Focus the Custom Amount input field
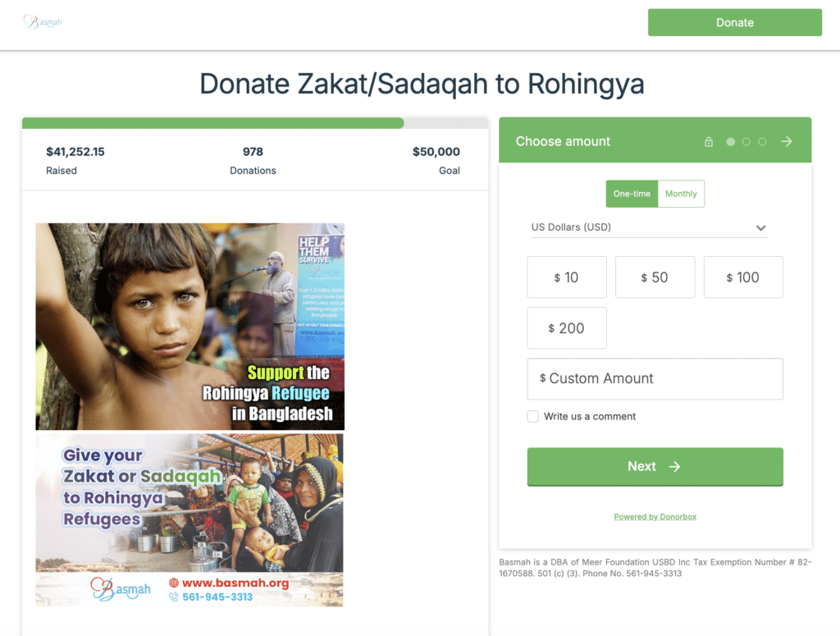Screen dimensions: 840x636 [x=655, y=379]
